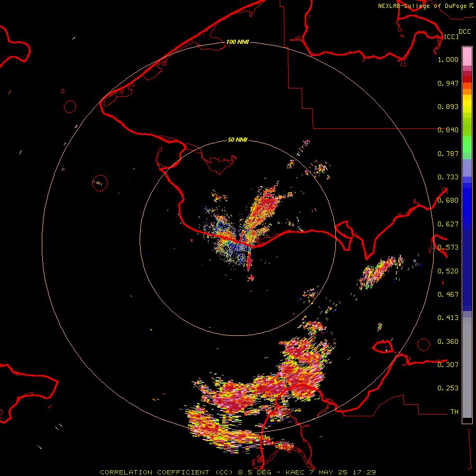This screenshot has width=476, height=476.
Task: Select the 0.840 scale value
Action: click(x=448, y=130)
